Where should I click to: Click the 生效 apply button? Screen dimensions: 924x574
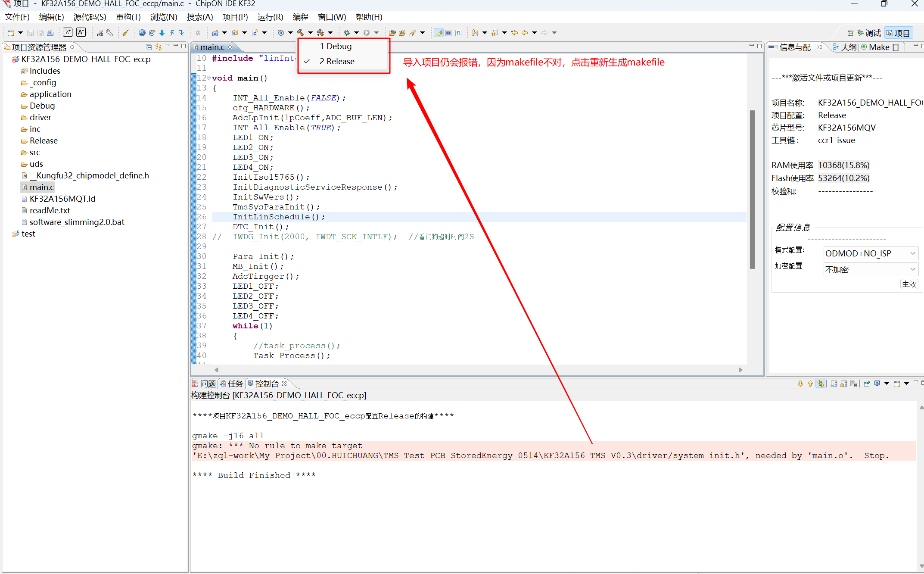[908, 284]
